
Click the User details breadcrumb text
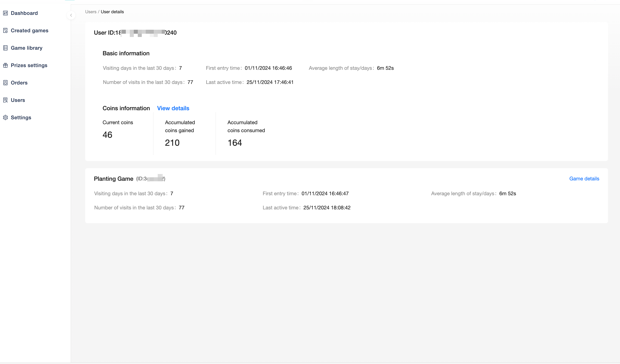tap(112, 12)
